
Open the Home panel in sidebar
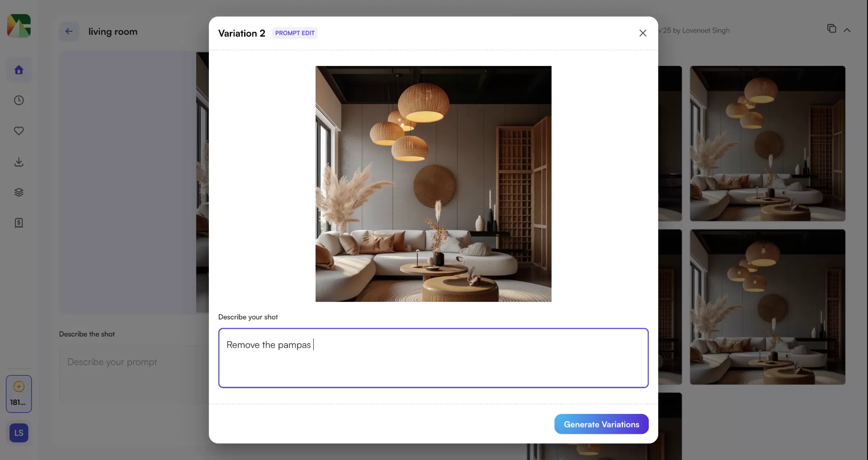click(x=19, y=70)
